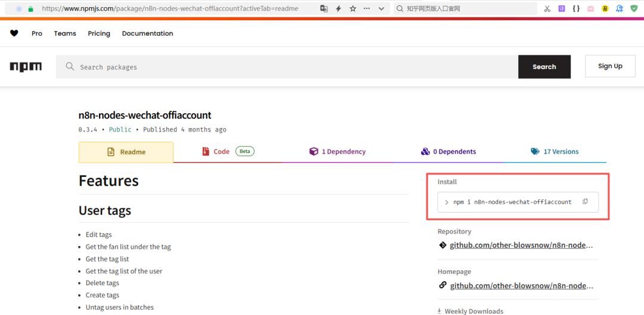Click the User tags heading

point(105,211)
